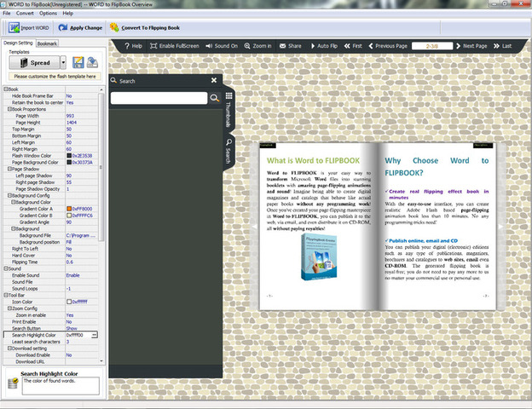Switch to the Bookmark tab
Viewport: 532px width, 409px height.
click(x=47, y=43)
